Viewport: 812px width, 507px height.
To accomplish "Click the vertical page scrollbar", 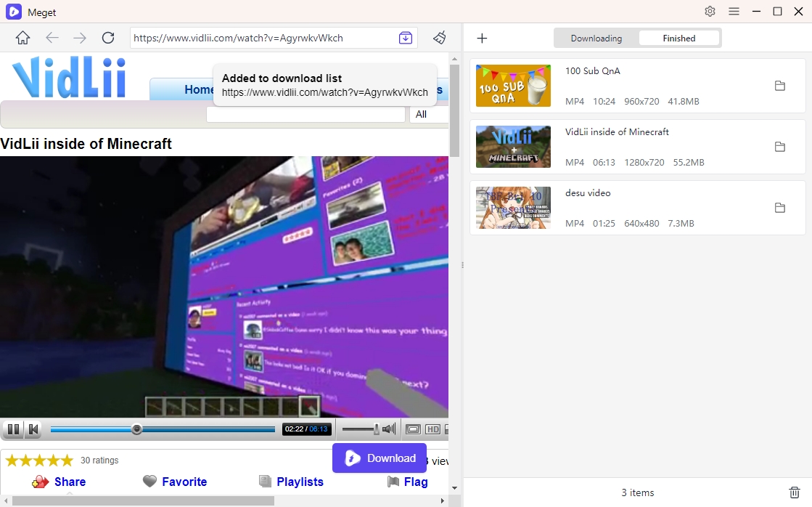I will [454, 110].
